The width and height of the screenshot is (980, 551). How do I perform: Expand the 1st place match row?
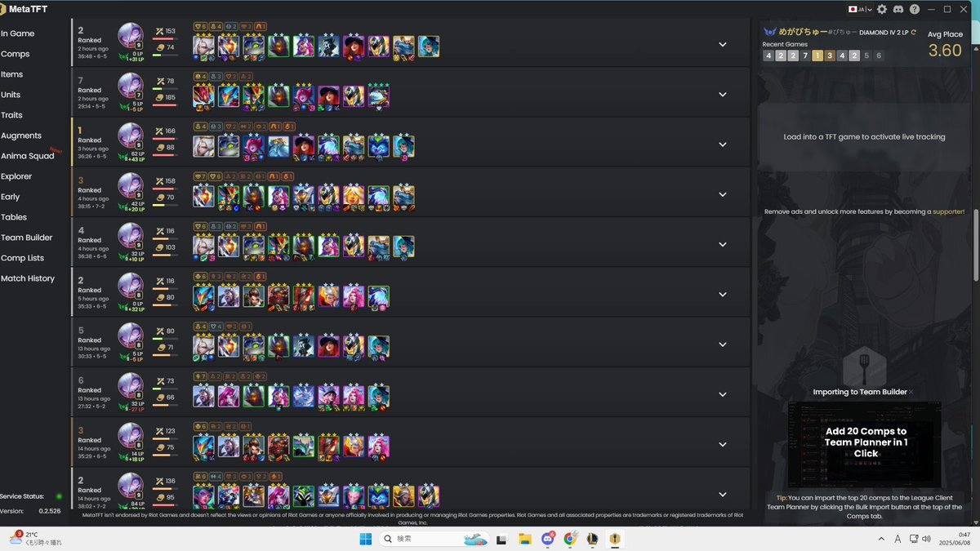click(x=722, y=144)
